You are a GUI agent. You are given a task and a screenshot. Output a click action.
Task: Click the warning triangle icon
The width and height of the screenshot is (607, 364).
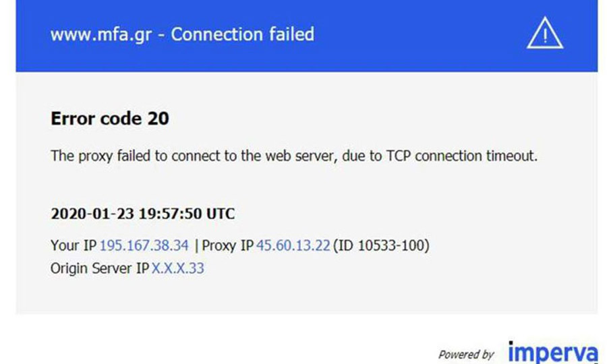tap(545, 33)
